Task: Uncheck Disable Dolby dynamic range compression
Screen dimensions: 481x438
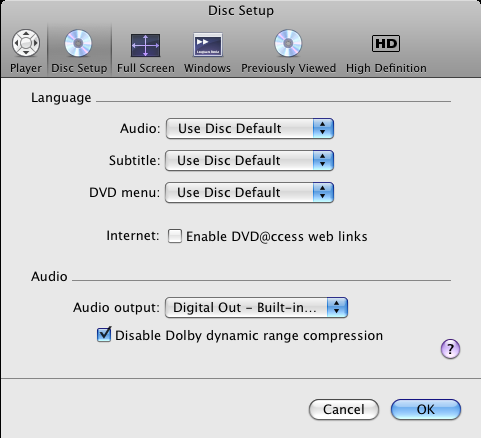Action: [x=104, y=335]
